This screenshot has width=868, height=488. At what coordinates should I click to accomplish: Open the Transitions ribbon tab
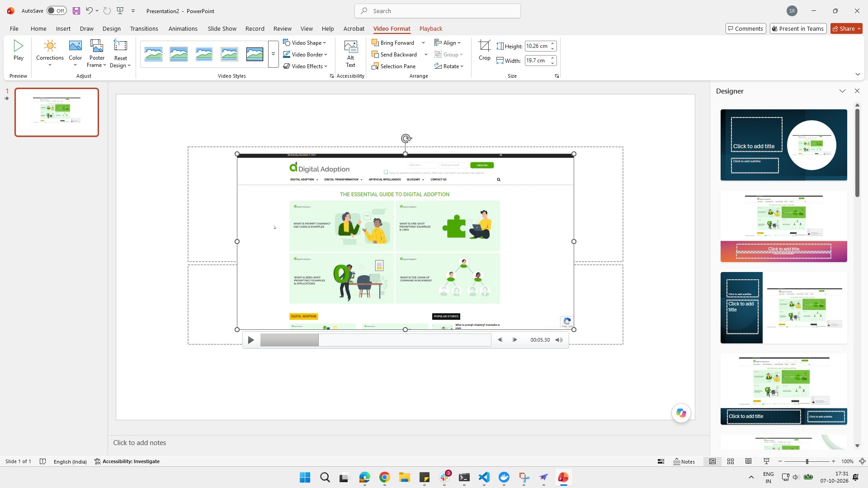click(144, 28)
